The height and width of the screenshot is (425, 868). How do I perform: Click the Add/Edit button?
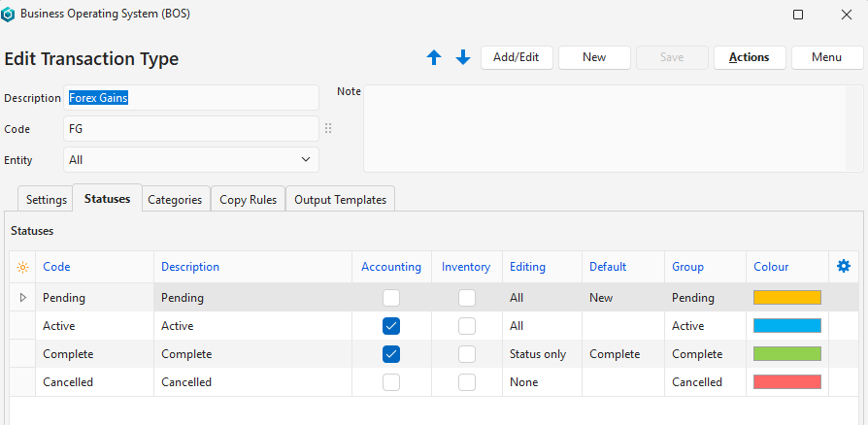[x=516, y=57]
